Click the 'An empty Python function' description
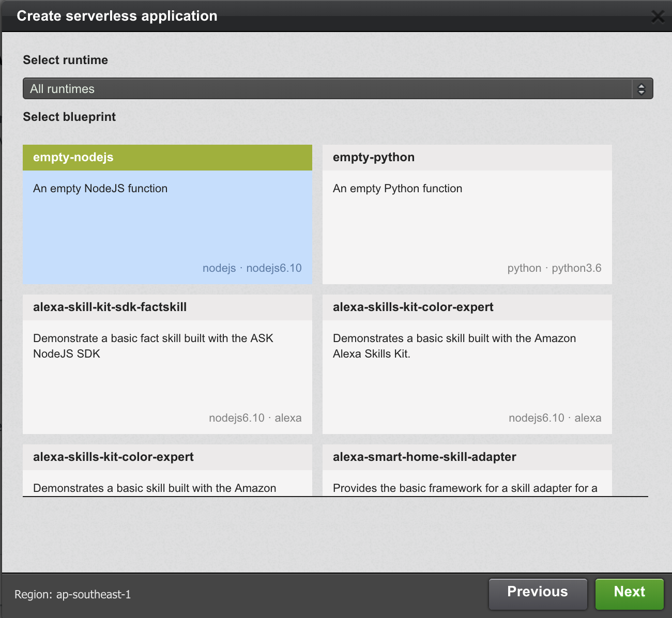 coord(398,189)
